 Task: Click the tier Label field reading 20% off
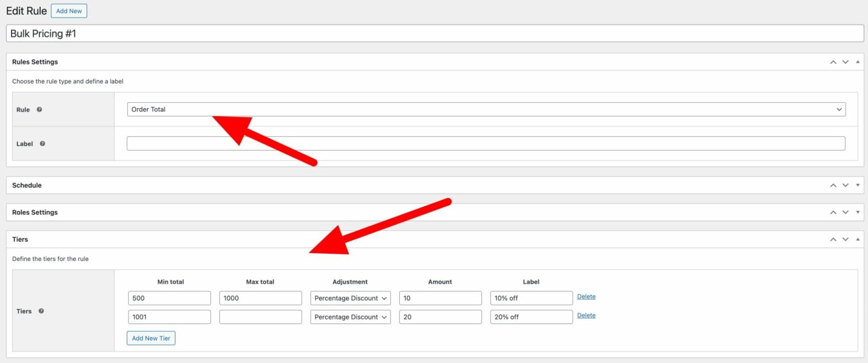[x=532, y=317]
